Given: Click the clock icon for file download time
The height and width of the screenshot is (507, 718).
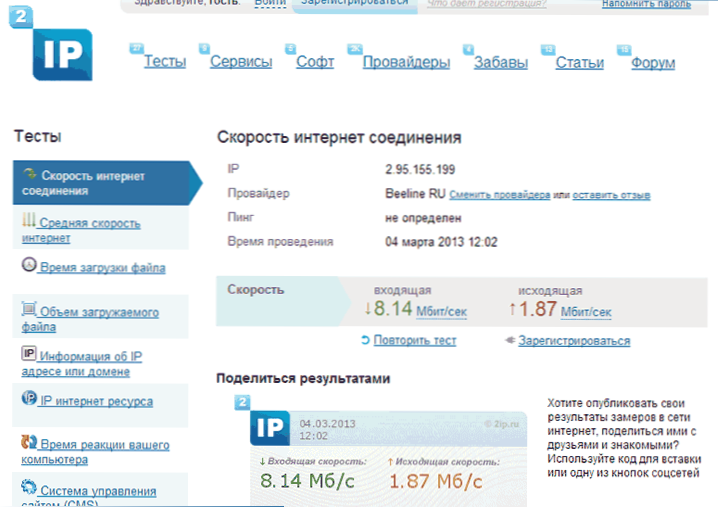Looking at the screenshot, I should 29,265.
